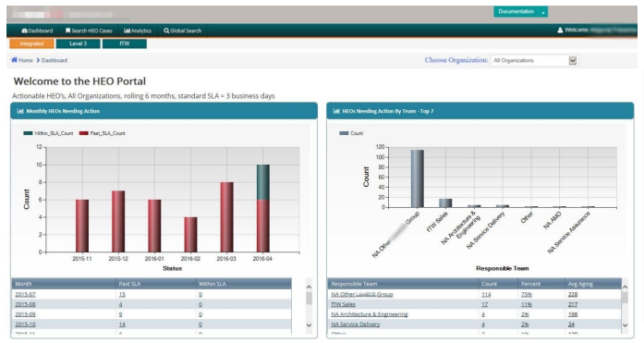The width and height of the screenshot is (644, 343).
Task: Click the Documentation button
Action: coord(516,12)
